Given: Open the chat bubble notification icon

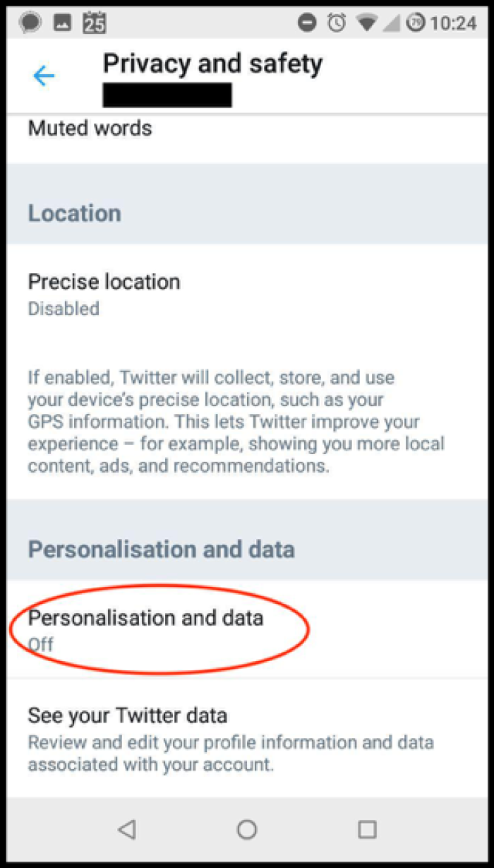Looking at the screenshot, I should point(30,23).
